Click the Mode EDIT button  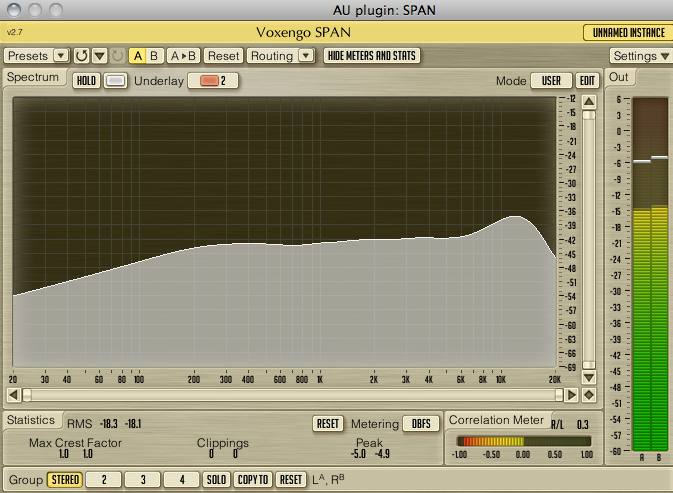(587, 81)
